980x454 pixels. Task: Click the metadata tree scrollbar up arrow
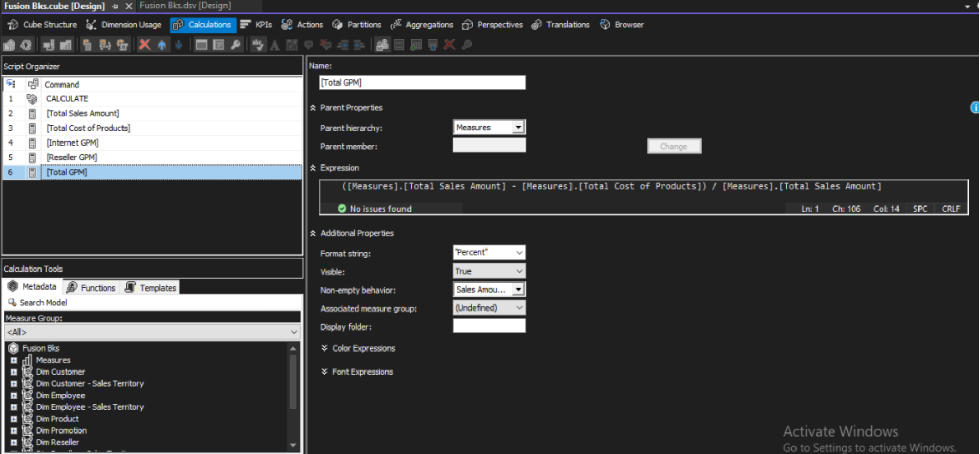coord(293,349)
